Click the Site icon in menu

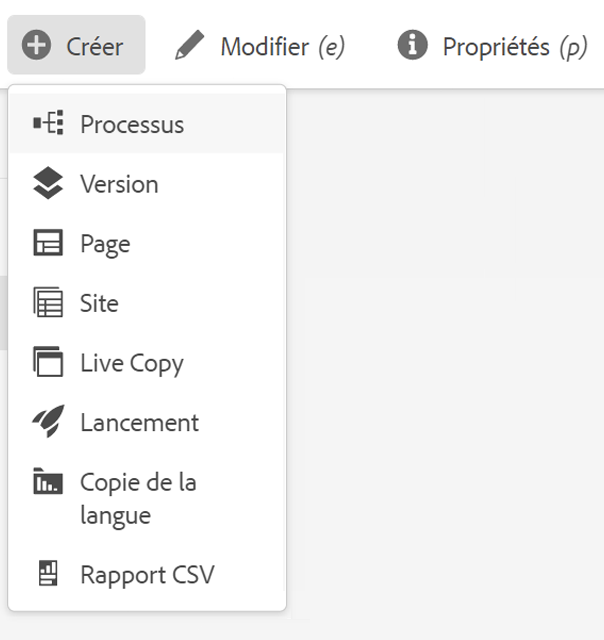click(x=47, y=303)
